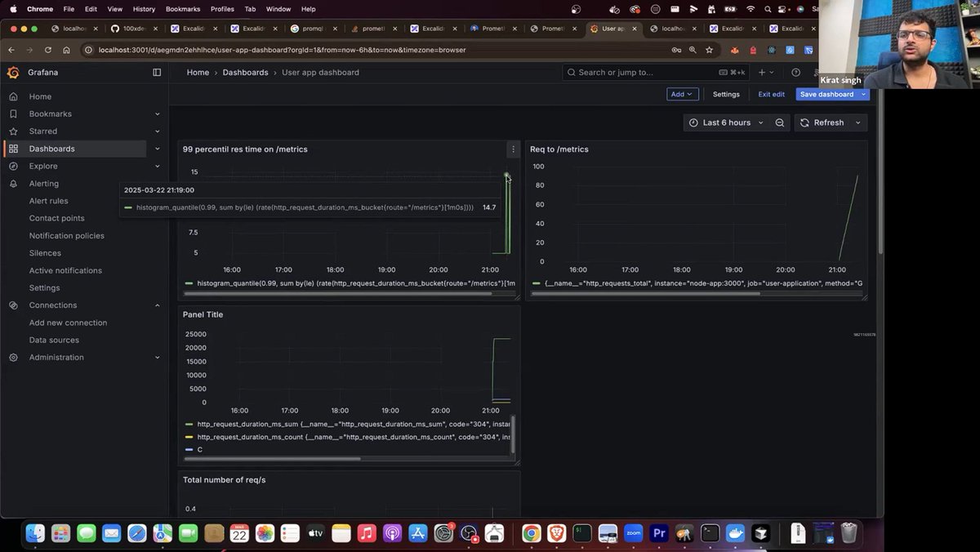Viewport: 980px width, 552px height.
Task: Click the browser address bar URL
Action: point(283,50)
